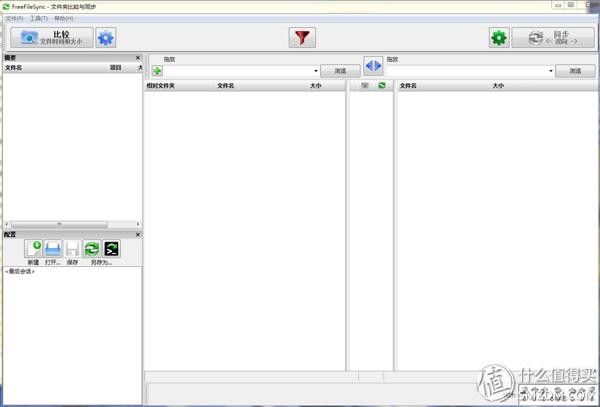The image size is (600, 407).
Task: Click the middle grid green sync action icon
Action: pyautogui.click(x=382, y=85)
